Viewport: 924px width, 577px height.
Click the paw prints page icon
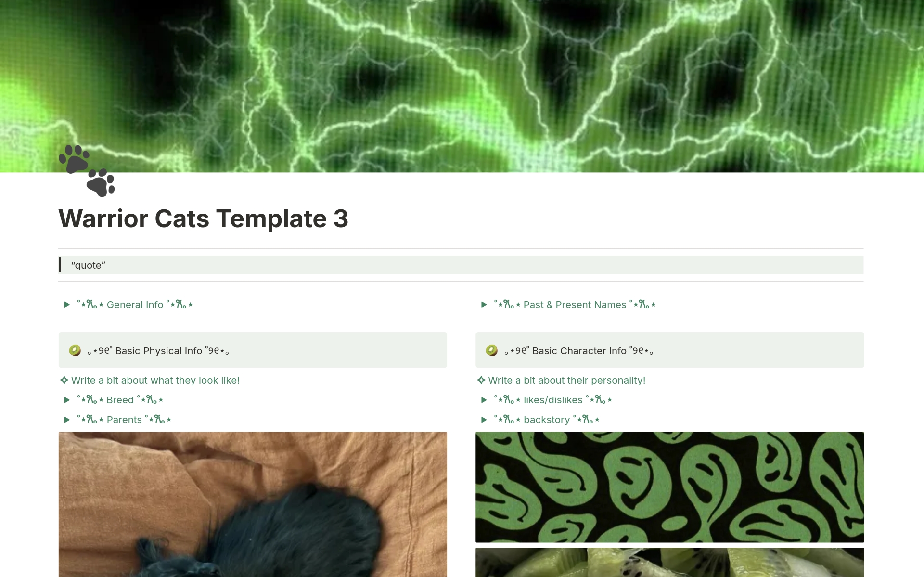pyautogui.click(x=87, y=171)
